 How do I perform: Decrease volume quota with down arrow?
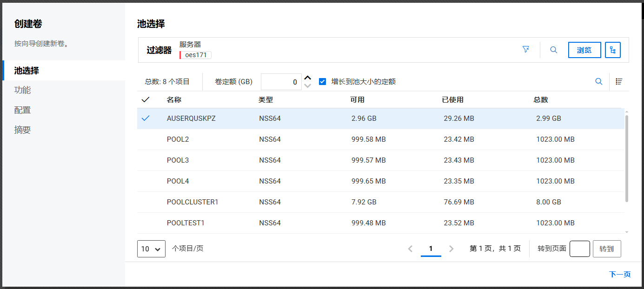[307, 86]
